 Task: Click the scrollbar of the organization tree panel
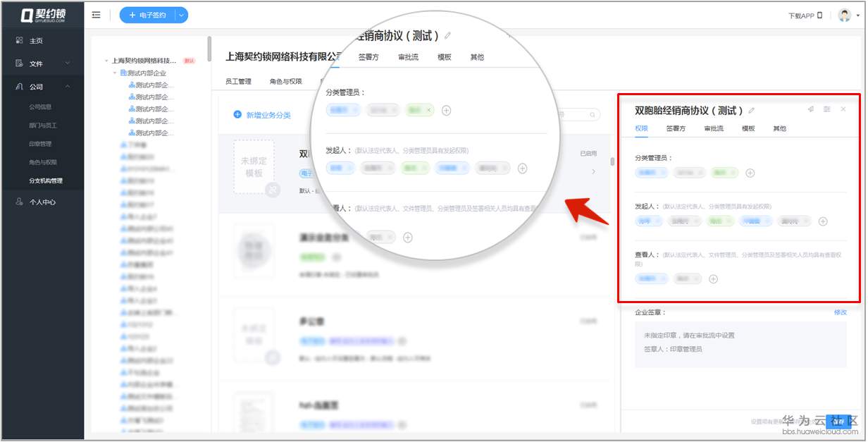209,49
